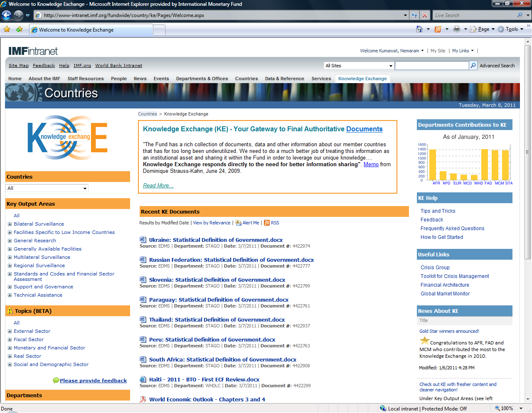
Task: Click the PDF icon beside World Economic Outlook
Action: coord(143,399)
